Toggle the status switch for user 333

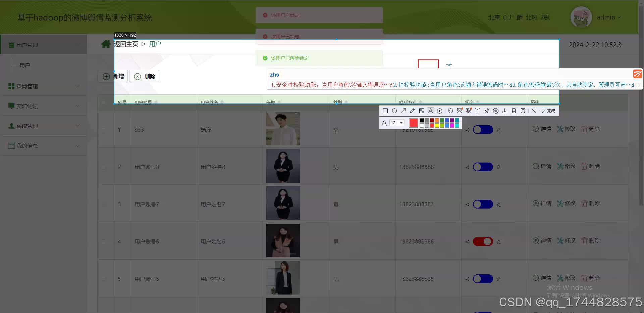click(x=483, y=130)
